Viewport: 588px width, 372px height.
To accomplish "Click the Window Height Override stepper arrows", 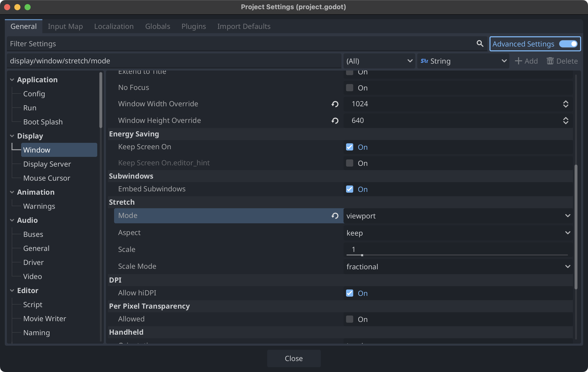I will (566, 121).
